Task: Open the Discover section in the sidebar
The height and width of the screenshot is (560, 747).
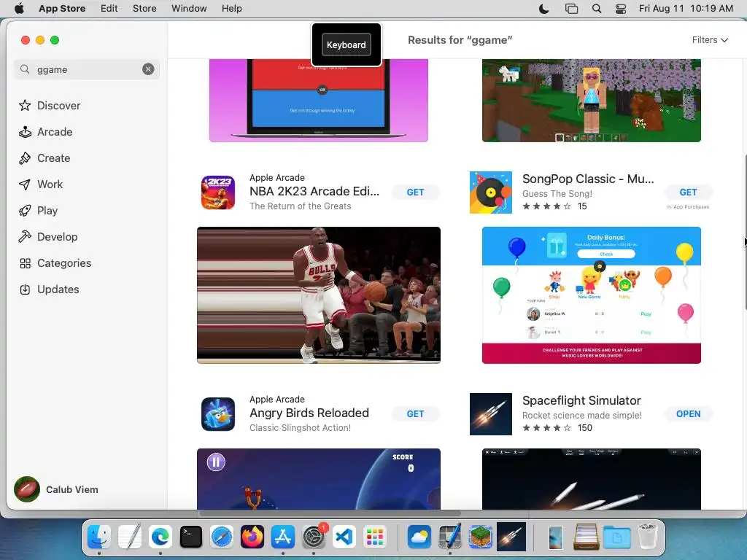Action: click(50, 105)
